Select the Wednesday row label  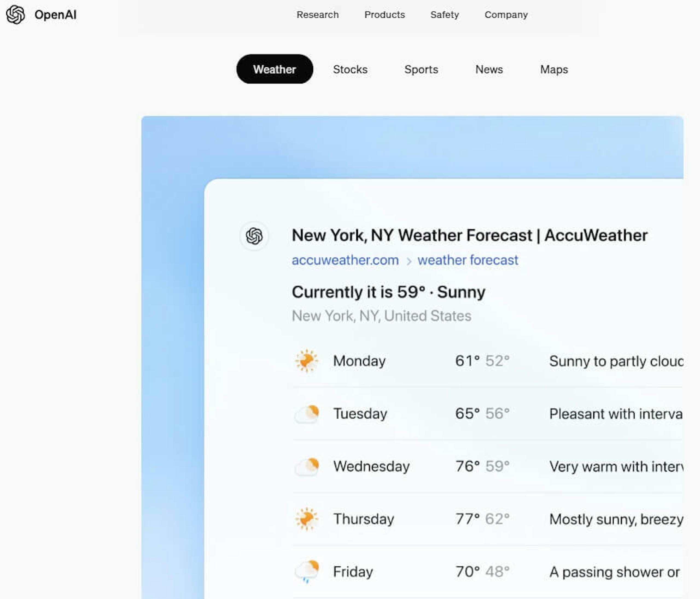coord(371,467)
